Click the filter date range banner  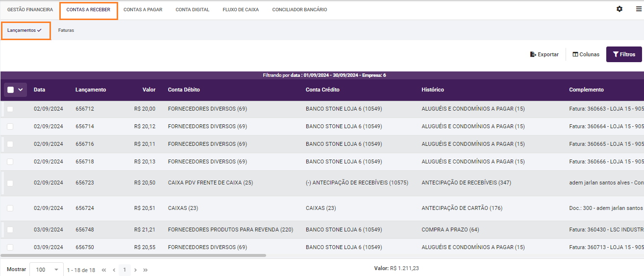(x=324, y=75)
